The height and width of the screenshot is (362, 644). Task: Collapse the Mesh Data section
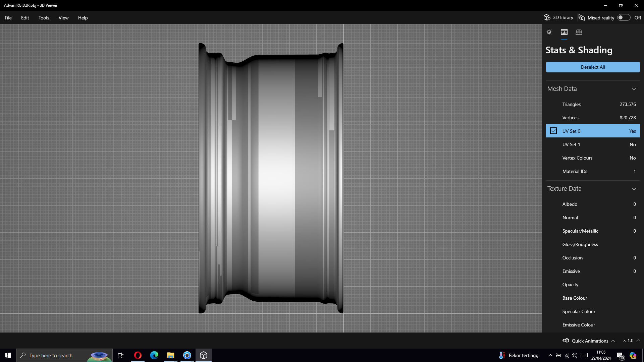coord(634,89)
